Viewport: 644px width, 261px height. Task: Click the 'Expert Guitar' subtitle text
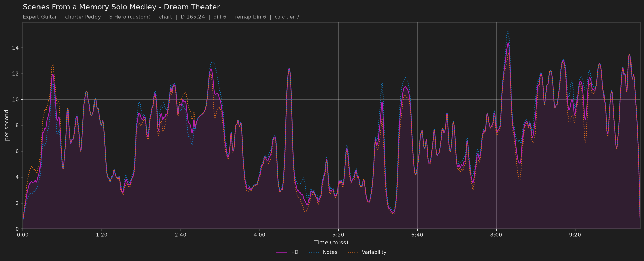coord(40,17)
